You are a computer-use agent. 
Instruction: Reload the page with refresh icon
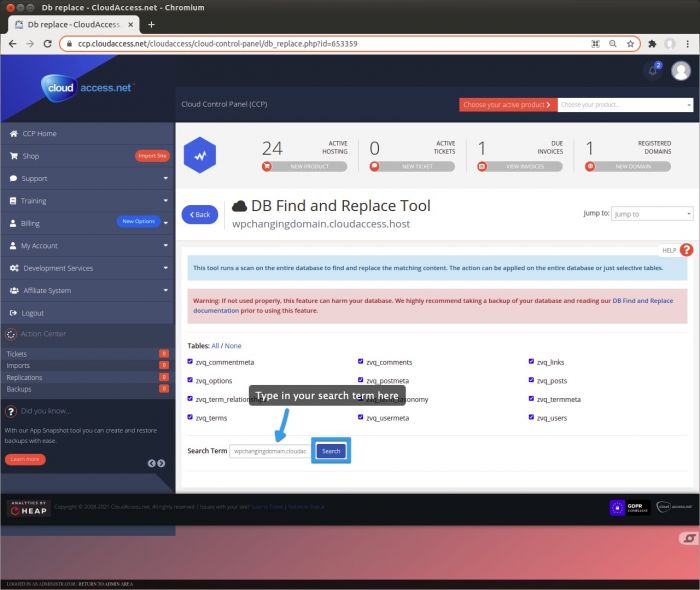(47, 44)
